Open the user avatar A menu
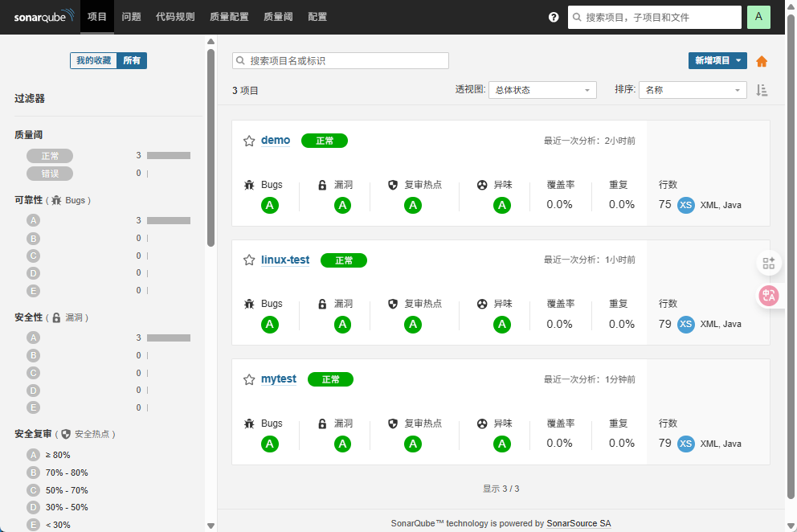 pos(758,17)
